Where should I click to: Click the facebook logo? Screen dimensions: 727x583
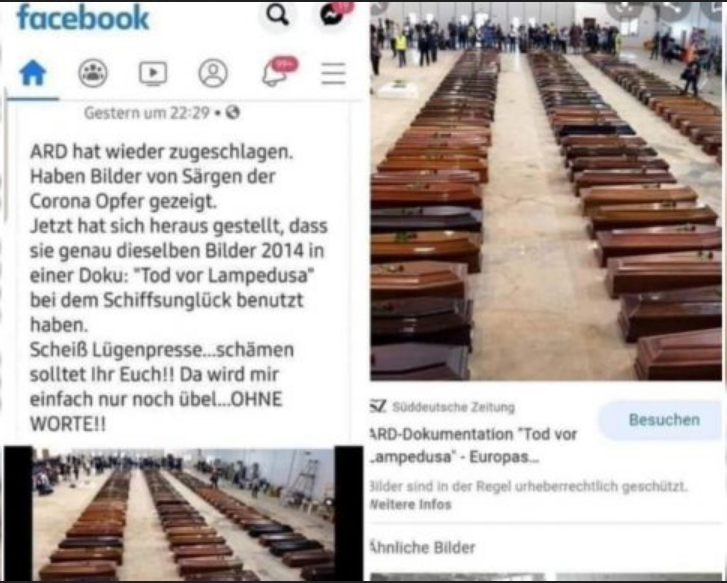pyautogui.click(x=83, y=18)
